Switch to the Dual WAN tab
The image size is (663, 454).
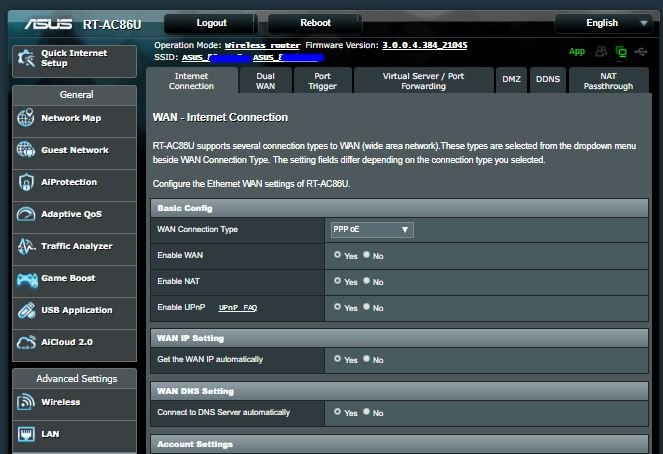[x=266, y=81]
